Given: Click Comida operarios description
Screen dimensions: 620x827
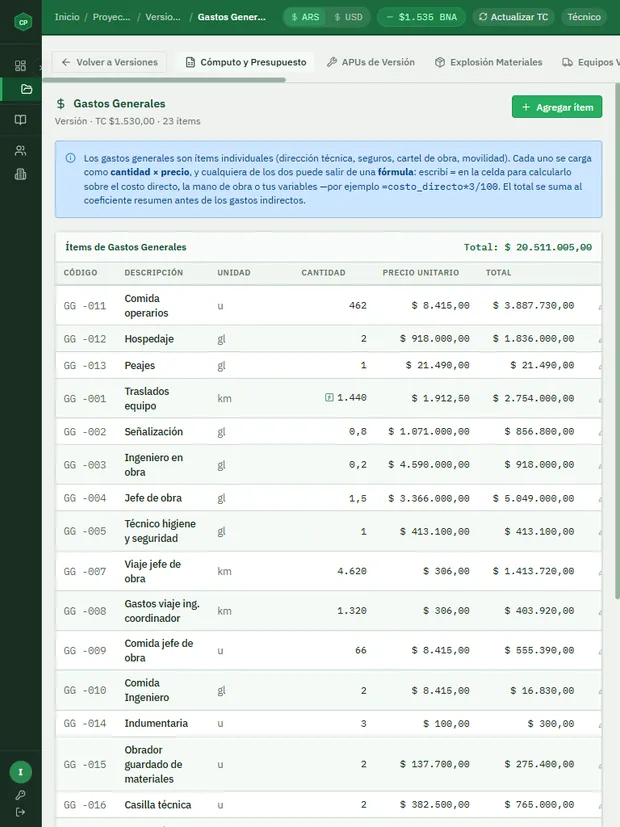Looking at the screenshot, I should point(146,305).
